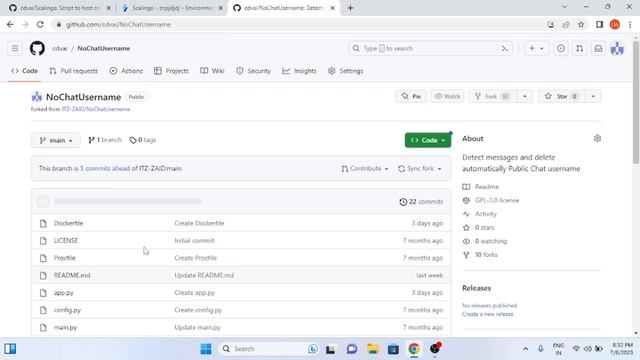This screenshot has width=640, height=360.
Task: Open the Readme link in About
Action: (x=487, y=187)
